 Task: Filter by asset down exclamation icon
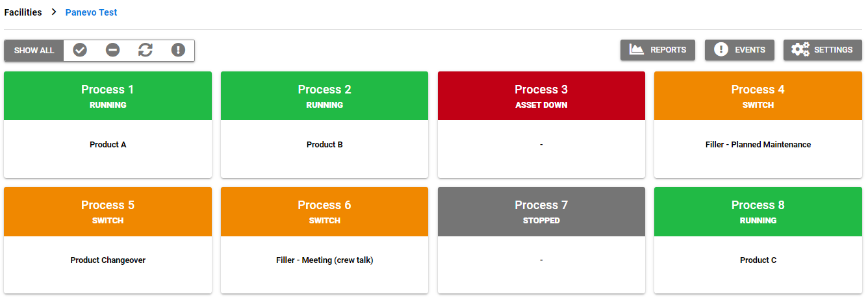click(x=178, y=50)
